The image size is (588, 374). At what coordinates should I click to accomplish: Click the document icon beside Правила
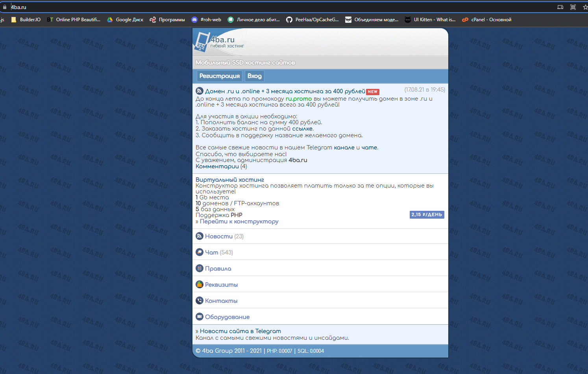[x=200, y=268]
